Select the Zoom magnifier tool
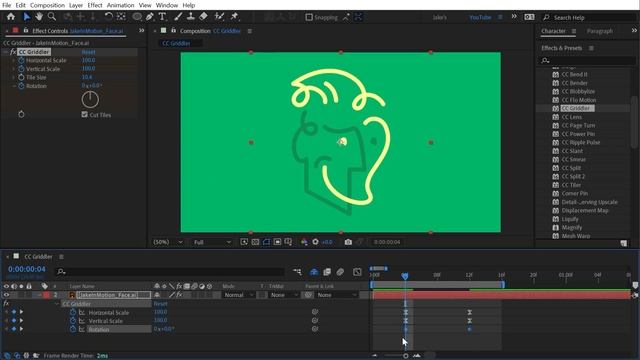Image resolution: width=640 pixels, height=360 pixels. point(52,17)
